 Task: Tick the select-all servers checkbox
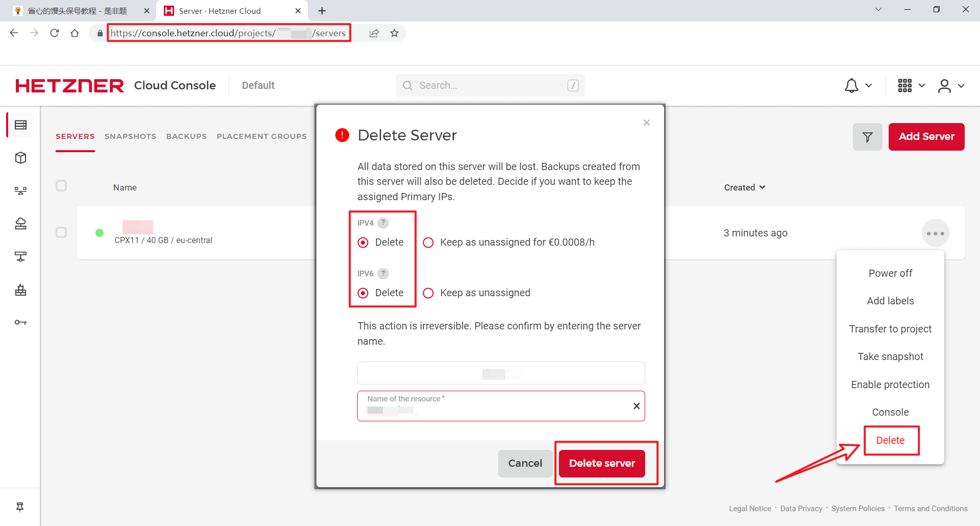click(61, 186)
